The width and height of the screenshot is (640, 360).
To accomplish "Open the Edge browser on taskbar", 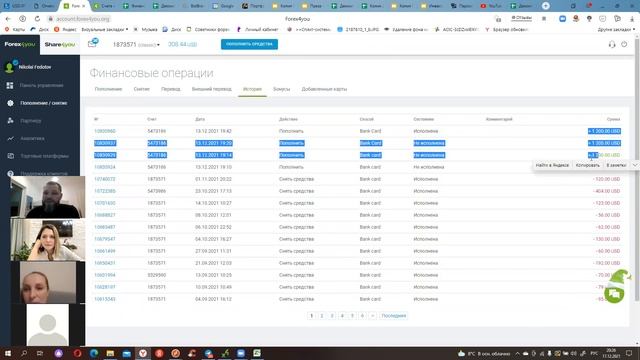I will 94,353.
